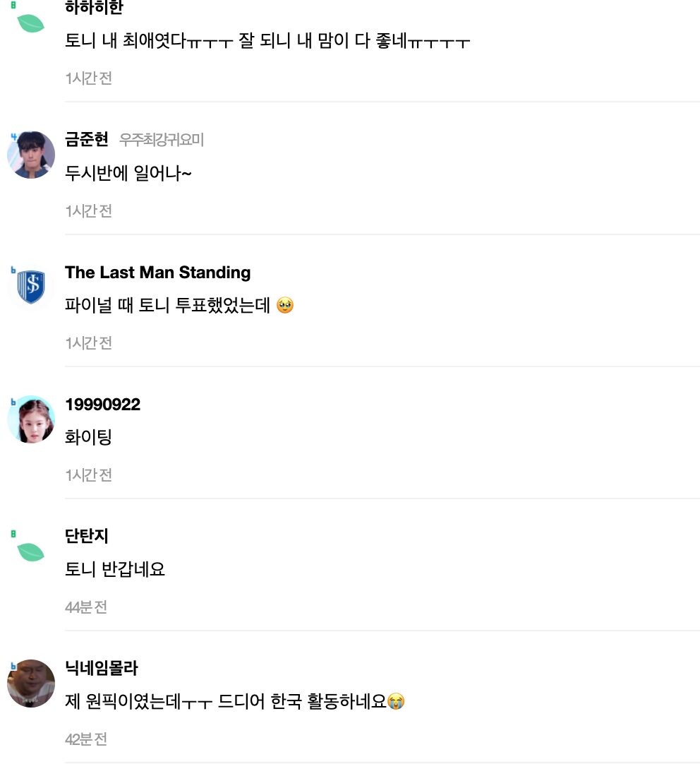700x764 pixels.
Task: Open 닉네임몰라's profile picture
Action: (x=31, y=684)
